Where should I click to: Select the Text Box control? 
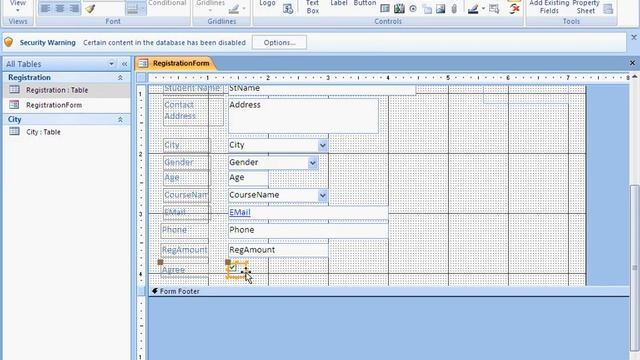(313, 7)
